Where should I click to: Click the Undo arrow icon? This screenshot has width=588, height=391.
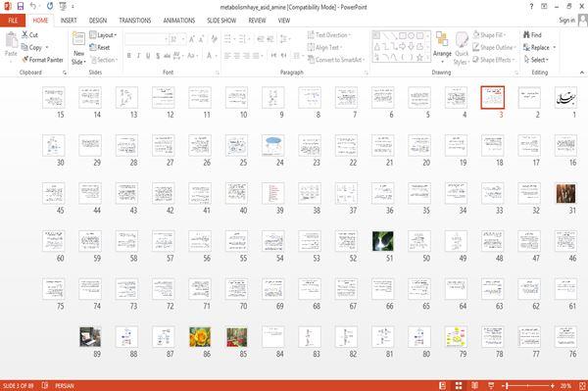pyautogui.click(x=33, y=6)
